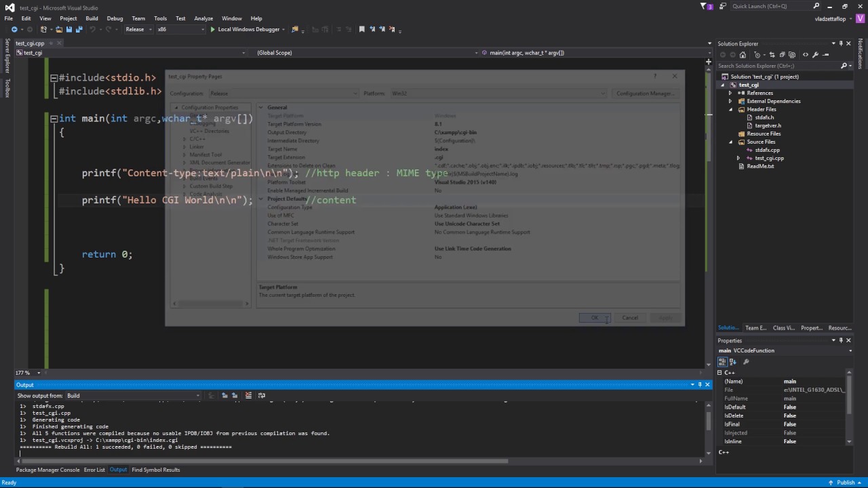The width and height of the screenshot is (868, 488).
Task: Collapse the main function outlining box
Action: click(x=54, y=119)
